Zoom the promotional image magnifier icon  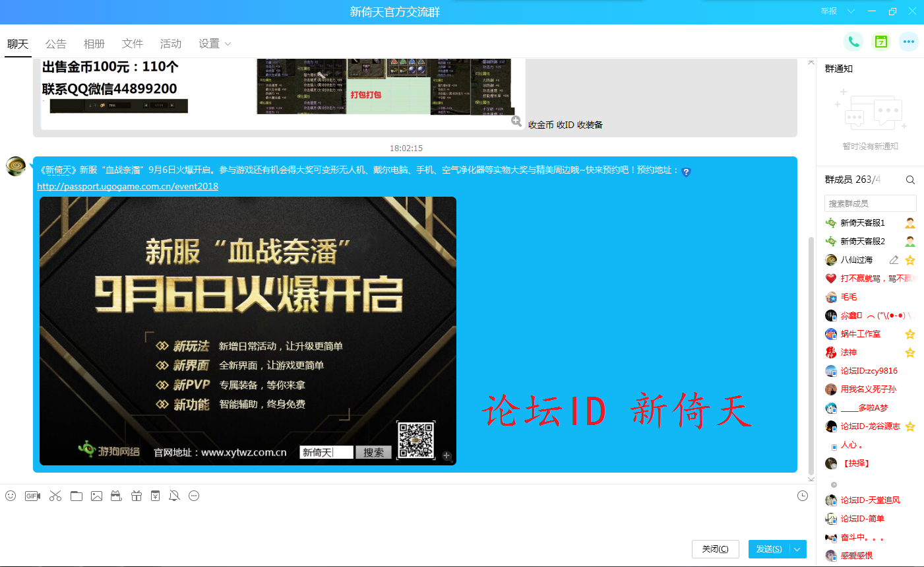[x=447, y=455]
